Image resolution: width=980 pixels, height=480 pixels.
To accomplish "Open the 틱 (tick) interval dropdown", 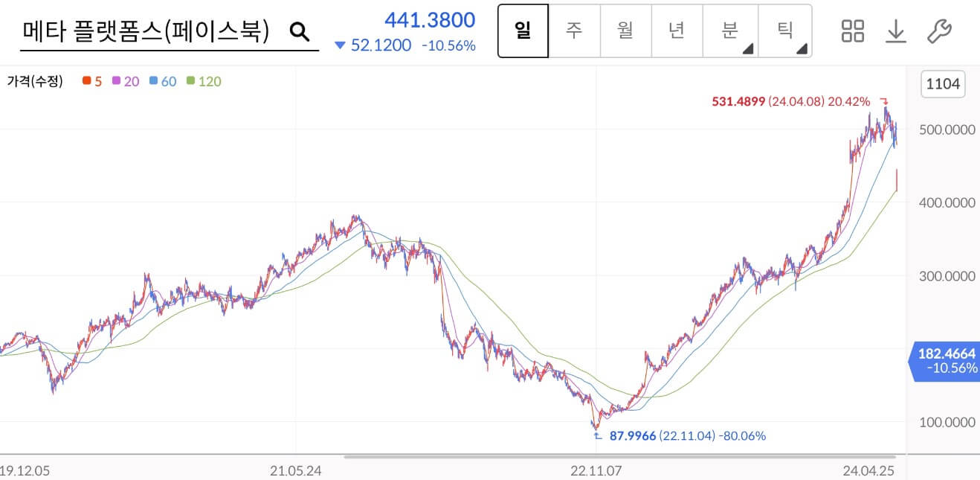I will (x=785, y=31).
